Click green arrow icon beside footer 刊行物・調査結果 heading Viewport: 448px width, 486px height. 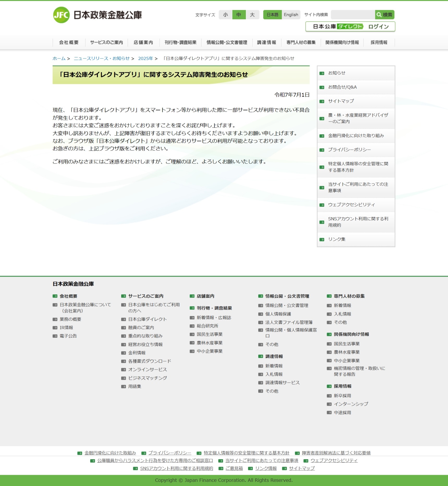pyautogui.click(x=192, y=308)
